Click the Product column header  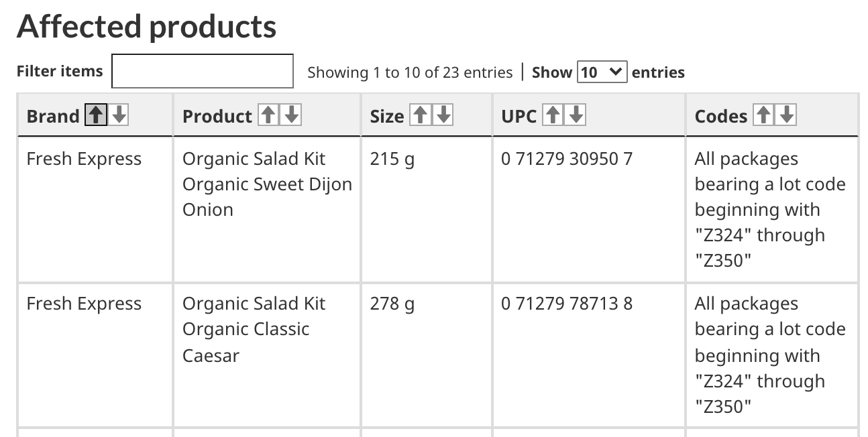point(267,115)
